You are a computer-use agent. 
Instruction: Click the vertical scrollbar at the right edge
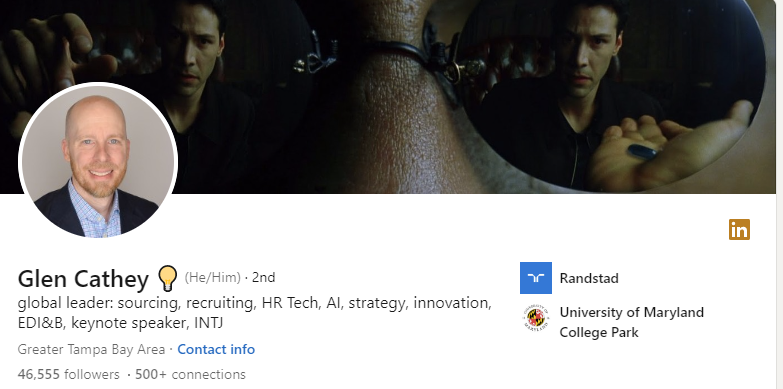[x=780, y=194]
